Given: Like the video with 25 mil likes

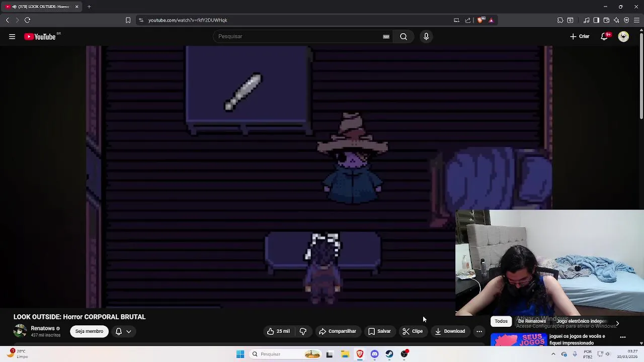Looking at the screenshot, I should point(278,331).
